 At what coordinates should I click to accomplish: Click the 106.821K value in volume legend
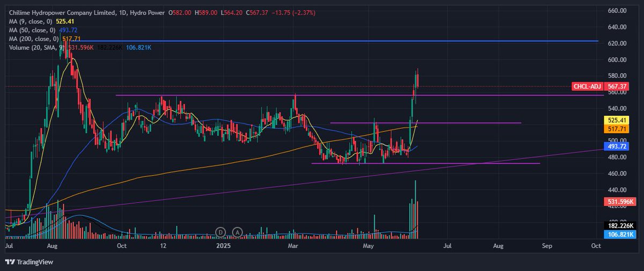tap(138, 48)
